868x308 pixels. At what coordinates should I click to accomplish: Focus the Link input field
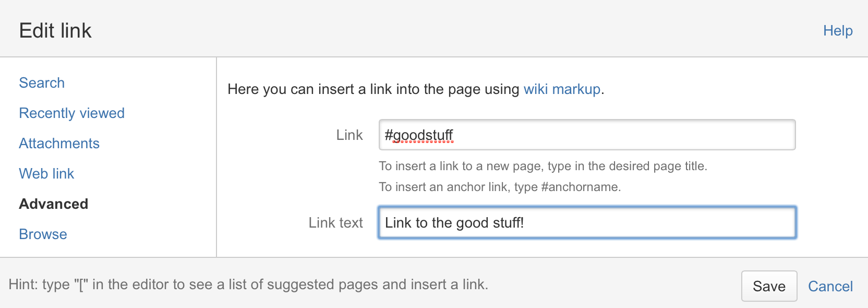click(x=587, y=135)
